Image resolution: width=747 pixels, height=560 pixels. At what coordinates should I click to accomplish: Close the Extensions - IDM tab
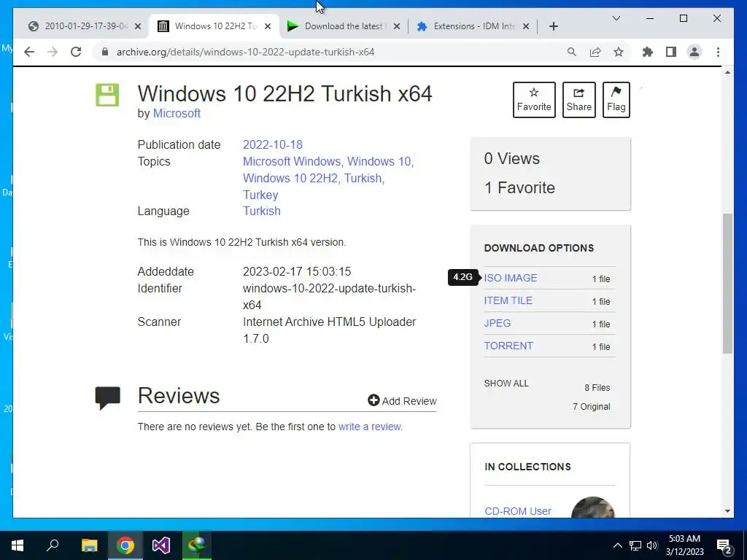[526, 26]
